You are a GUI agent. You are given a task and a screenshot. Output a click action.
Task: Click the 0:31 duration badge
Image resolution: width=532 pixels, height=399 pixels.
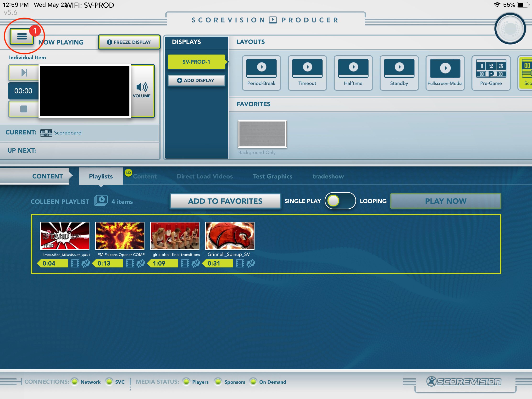(x=217, y=263)
